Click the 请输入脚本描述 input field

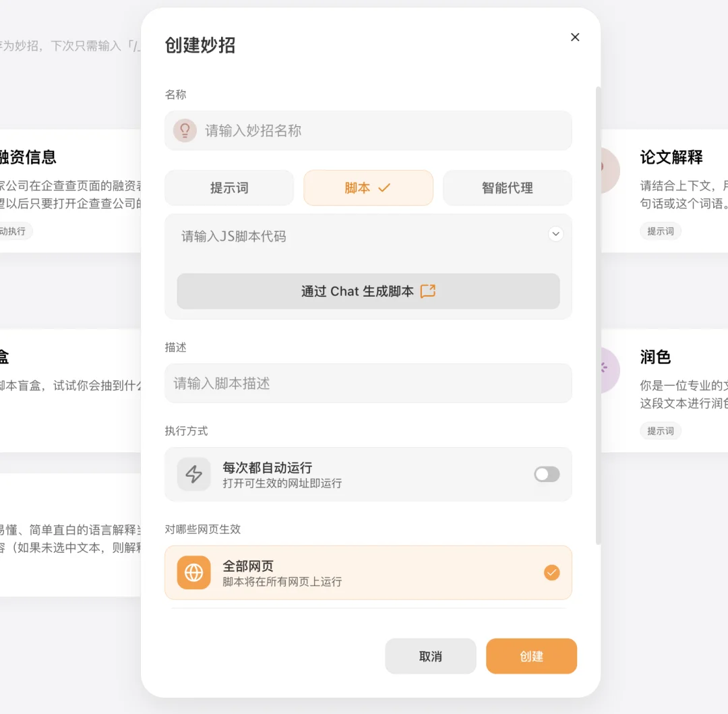click(368, 382)
